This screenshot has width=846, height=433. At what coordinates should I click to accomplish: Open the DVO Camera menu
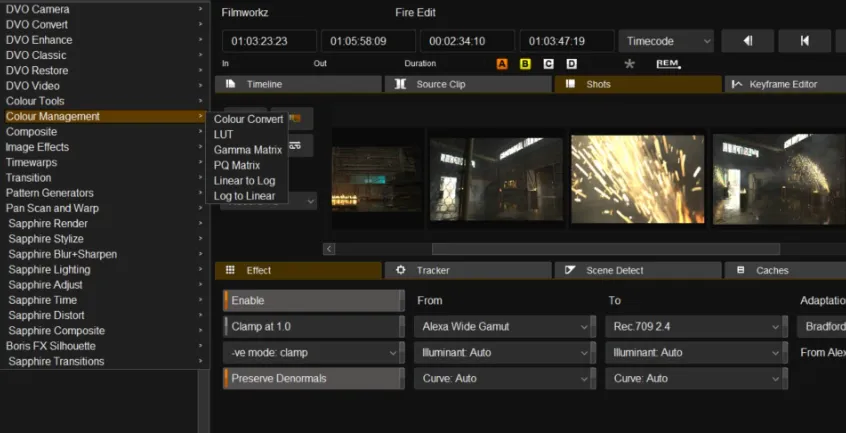104,9
